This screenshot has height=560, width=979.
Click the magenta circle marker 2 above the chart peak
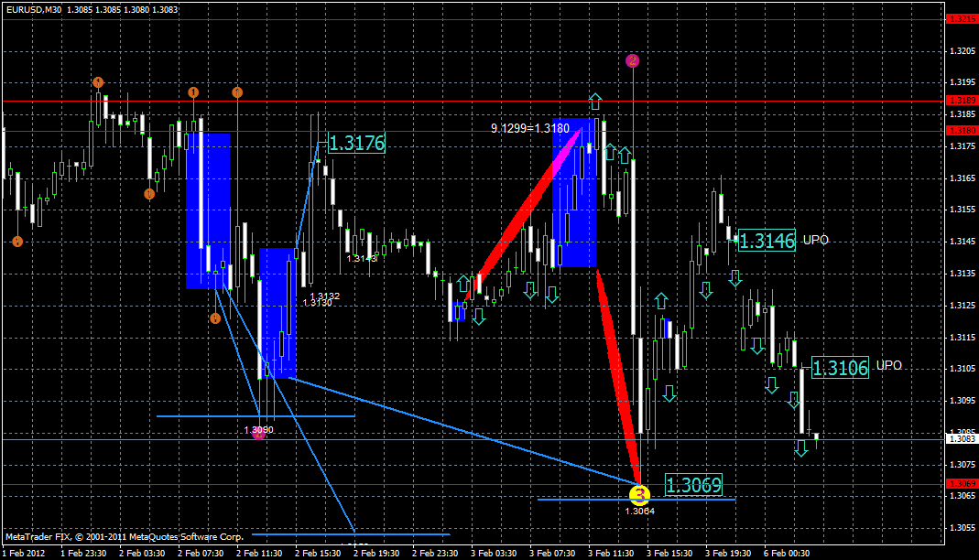coord(632,60)
